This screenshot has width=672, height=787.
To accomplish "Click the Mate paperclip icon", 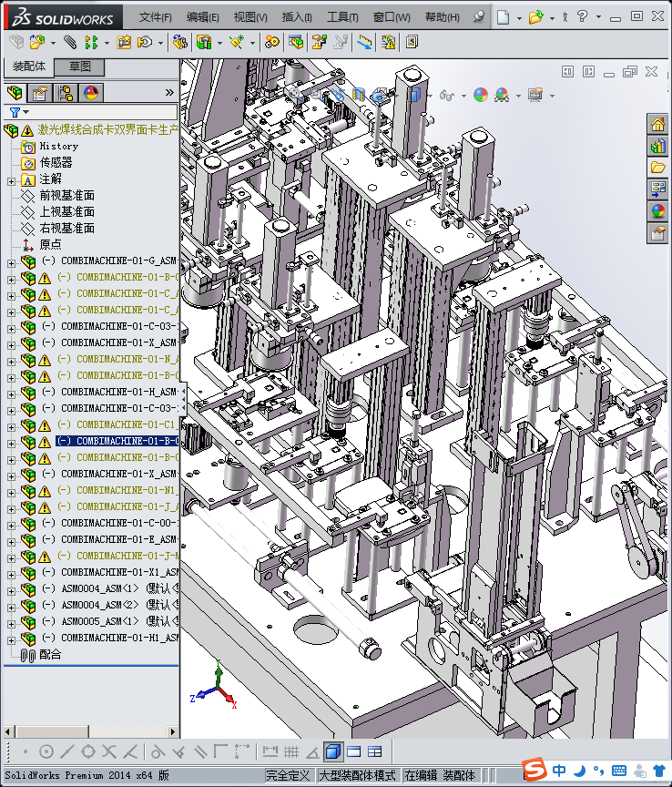I will [70, 42].
